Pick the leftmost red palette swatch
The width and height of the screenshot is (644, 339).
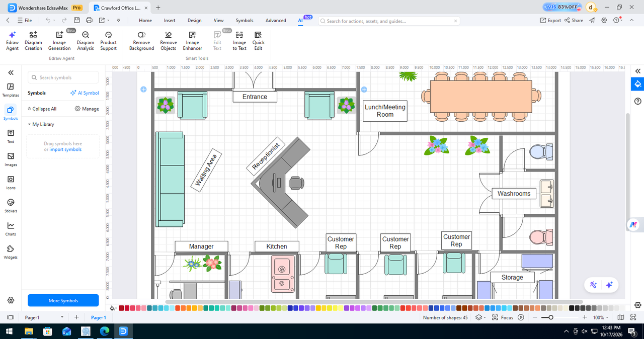(x=121, y=308)
